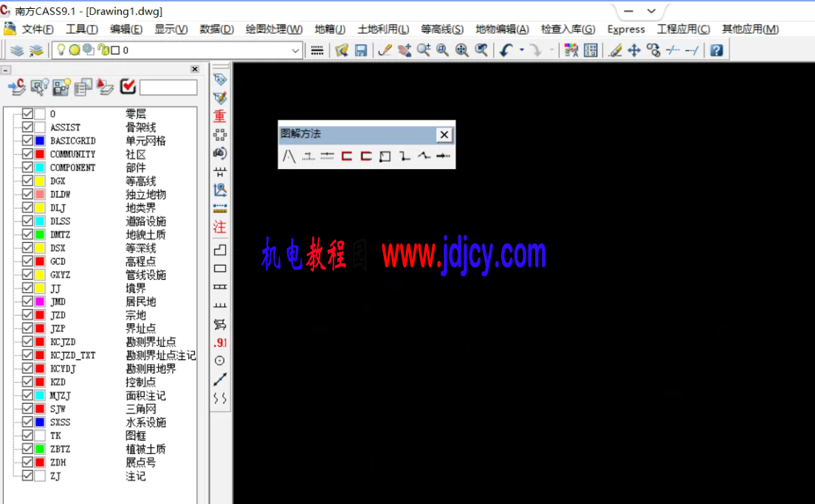Image resolution: width=815 pixels, height=504 pixels.
Task: Select the rectangle drawing tool icon
Action: pyautogui.click(x=220, y=269)
